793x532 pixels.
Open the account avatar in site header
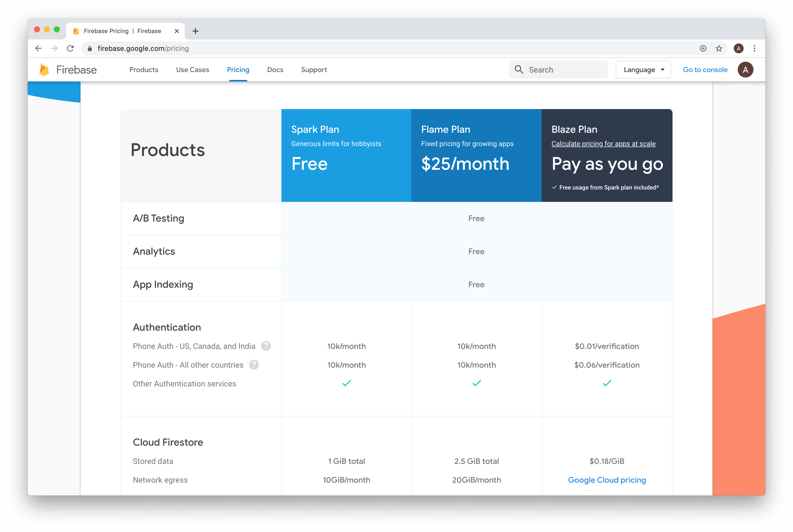pos(746,70)
